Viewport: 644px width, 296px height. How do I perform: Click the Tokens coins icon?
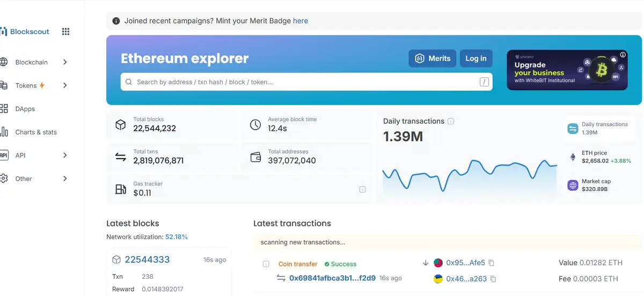[x=3, y=86]
